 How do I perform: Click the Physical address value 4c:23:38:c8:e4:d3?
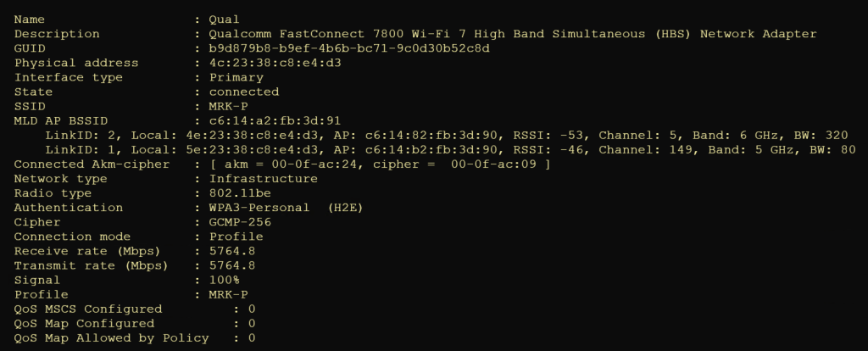coord(275,63)
